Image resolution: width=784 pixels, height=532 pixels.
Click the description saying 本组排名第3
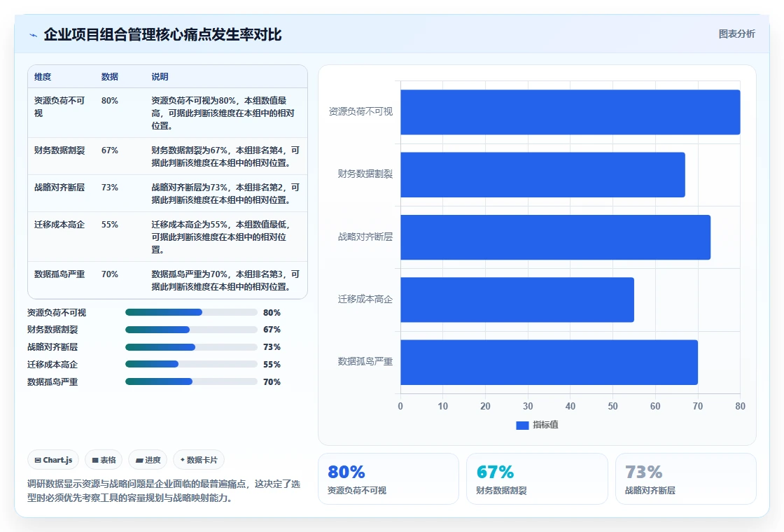tap(225, 281)
